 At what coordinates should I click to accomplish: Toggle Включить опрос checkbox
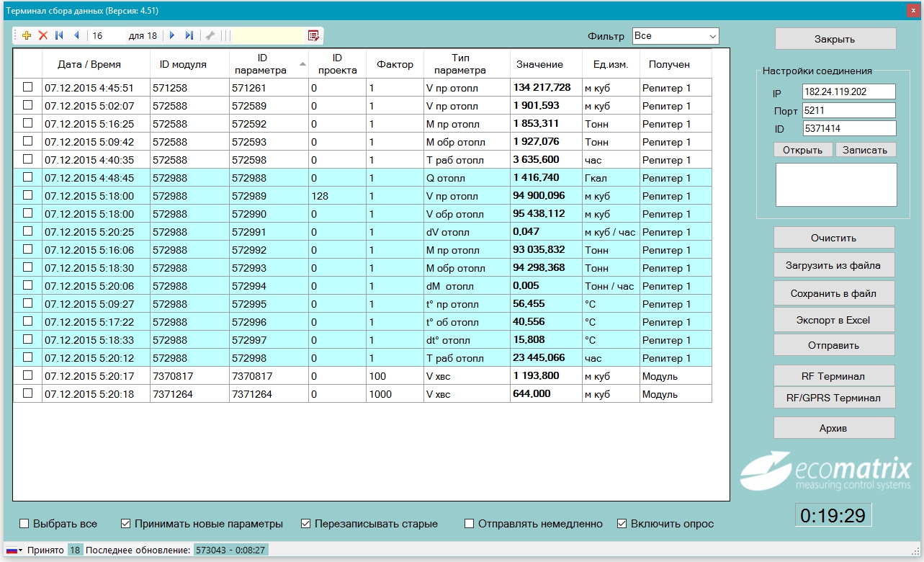coord(622,524)
